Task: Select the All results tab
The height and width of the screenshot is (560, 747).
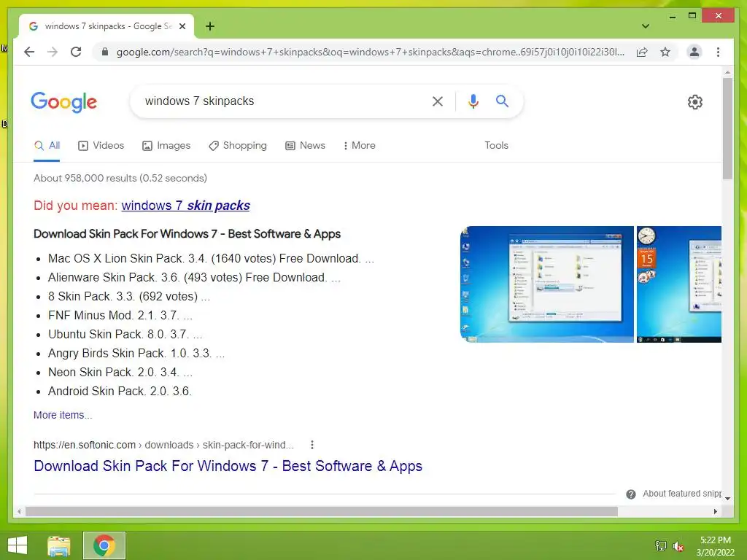Action: click(47, 146)
